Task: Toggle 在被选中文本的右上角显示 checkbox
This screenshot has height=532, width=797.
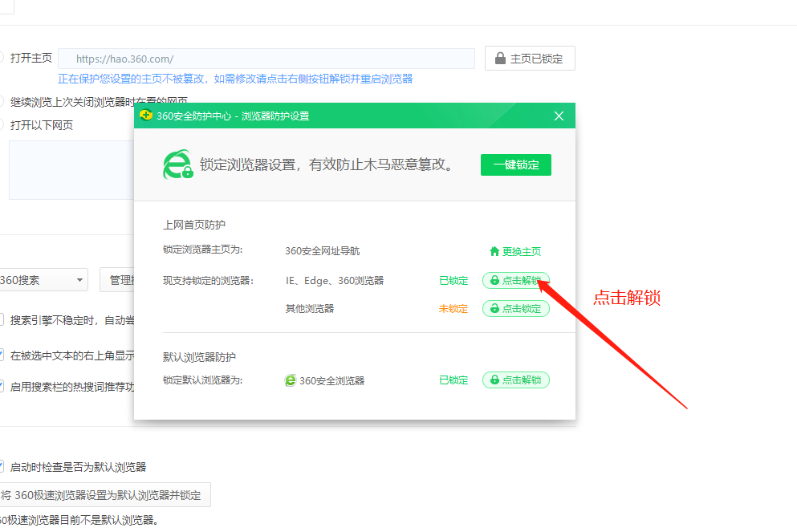Action: point(2,355)
